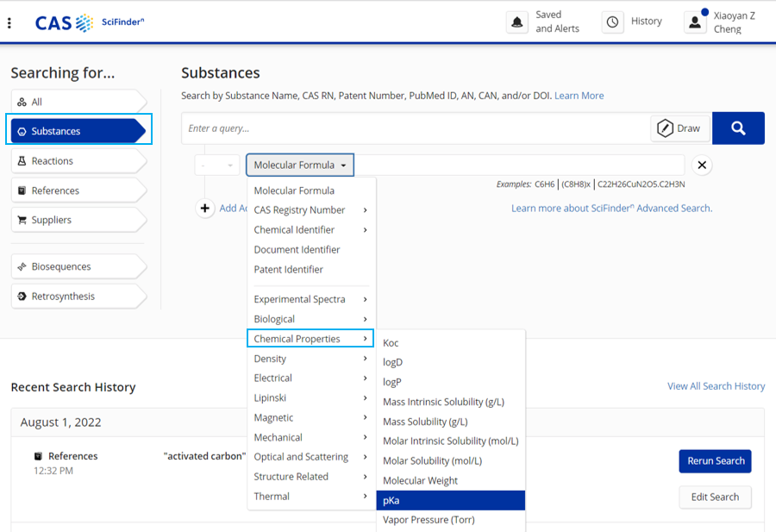Image resolution: width=776 pixels, height=532 pixels.
Task: Click the Molecular Formula value input field
Action: point(519,166)
